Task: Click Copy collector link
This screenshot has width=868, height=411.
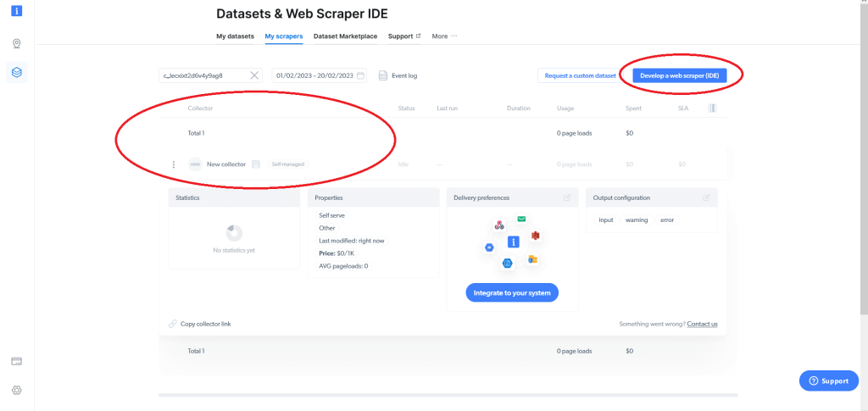Action: point(205,324)
